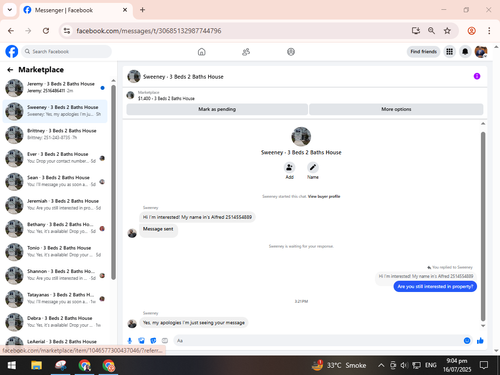The height and width of the screenshot is (375, 500).
Task: Open the emoji picker in message box
Action: point(467,341)
